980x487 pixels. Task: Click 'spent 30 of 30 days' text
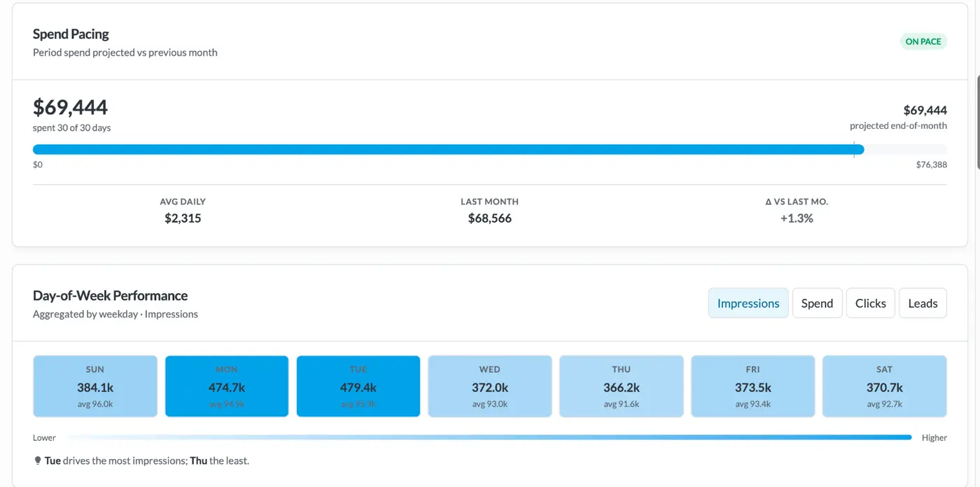click(71, 128)
